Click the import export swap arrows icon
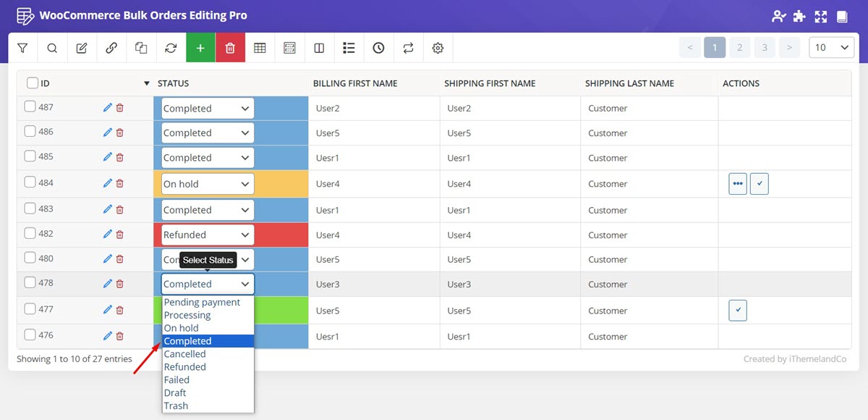 tap(408, 48)
